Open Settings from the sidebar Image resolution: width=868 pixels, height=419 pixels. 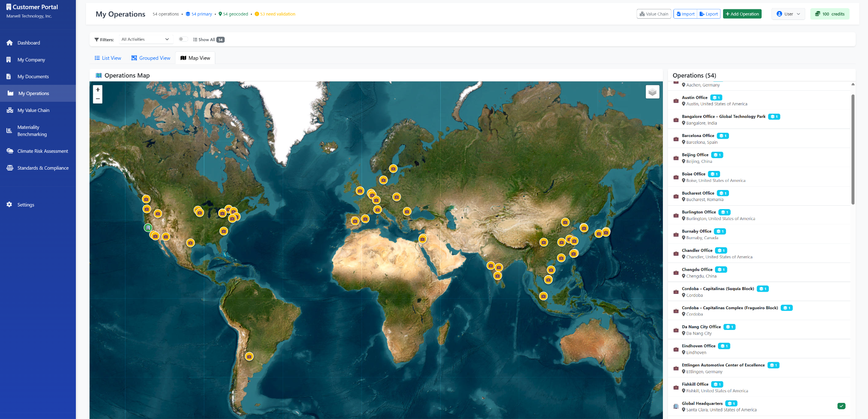tap(26, 204)
